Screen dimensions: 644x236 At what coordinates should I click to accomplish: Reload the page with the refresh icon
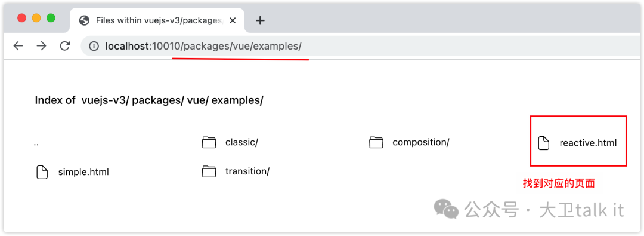[x=64, y=46]
